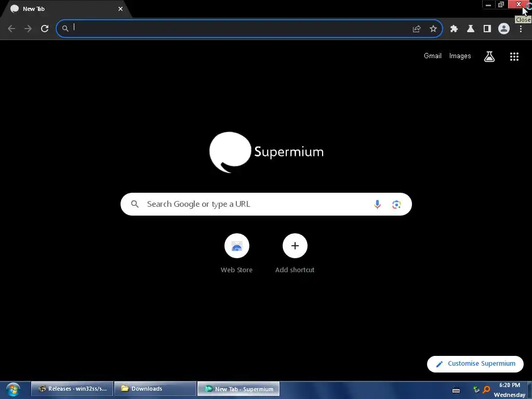
Task: Switch to Downloads taskbar window
Action: click(x=155, y=389)
